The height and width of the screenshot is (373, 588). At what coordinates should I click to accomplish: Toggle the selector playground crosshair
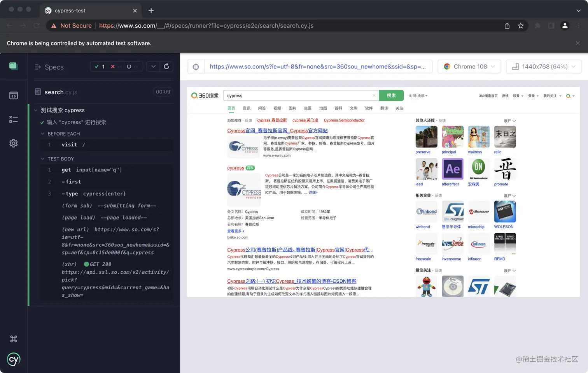tap(196, 67)
